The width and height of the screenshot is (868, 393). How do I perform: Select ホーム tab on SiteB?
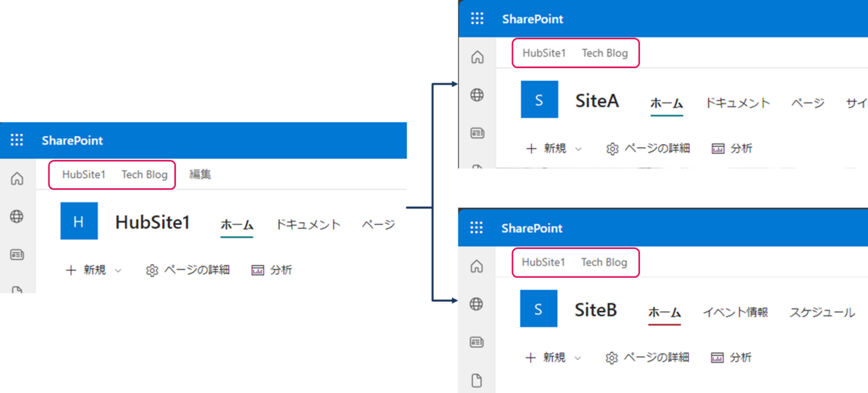[x=665, y=312]
